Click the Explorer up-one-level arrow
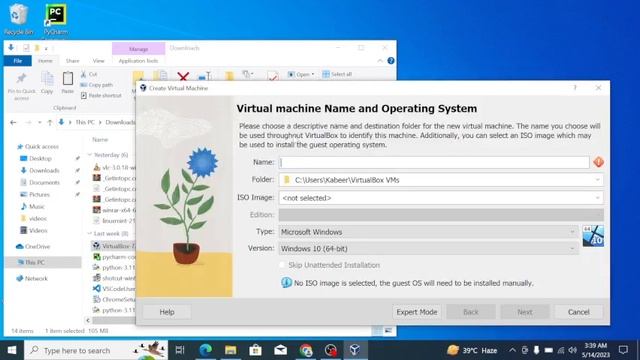The image size is (640, 360). coord(50,122)
